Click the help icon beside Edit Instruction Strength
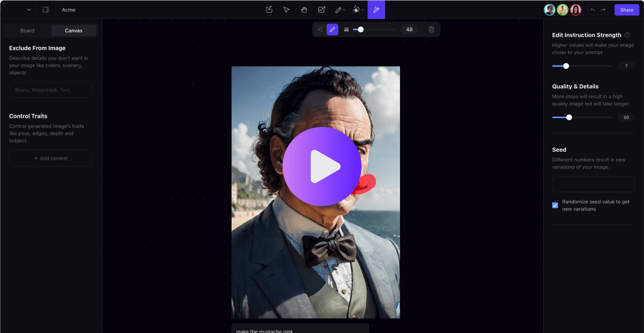The width and height of the screenshot is (644, 333). (627, 35)
